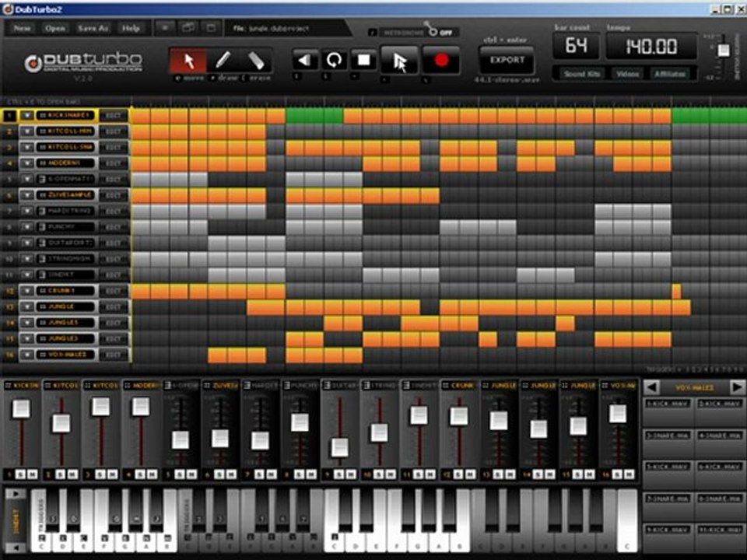Screen dimensions: 747x560
Task: Select the move arrow tool
Action: 188,61
